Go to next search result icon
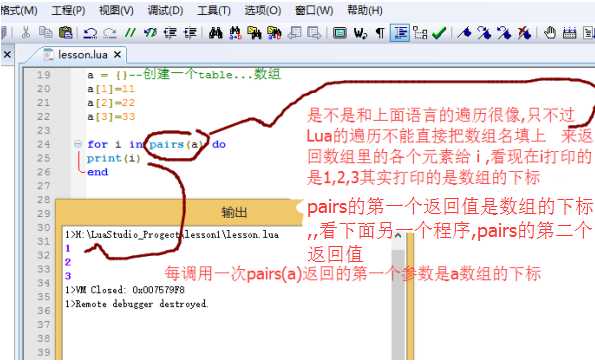The height and width of the screenshot is (364, 595). tap(314, 33)
